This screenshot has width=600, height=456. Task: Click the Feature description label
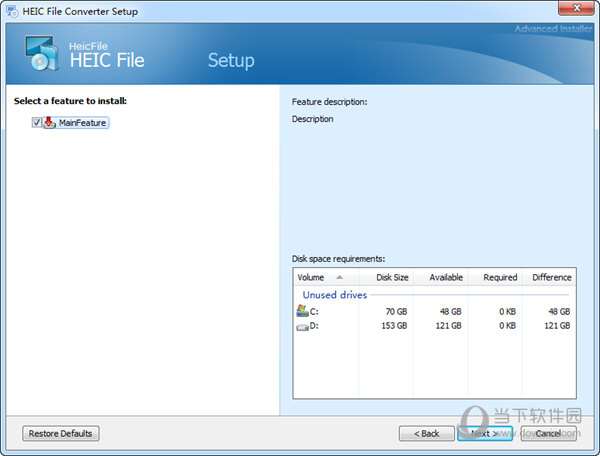pos(329,102)
